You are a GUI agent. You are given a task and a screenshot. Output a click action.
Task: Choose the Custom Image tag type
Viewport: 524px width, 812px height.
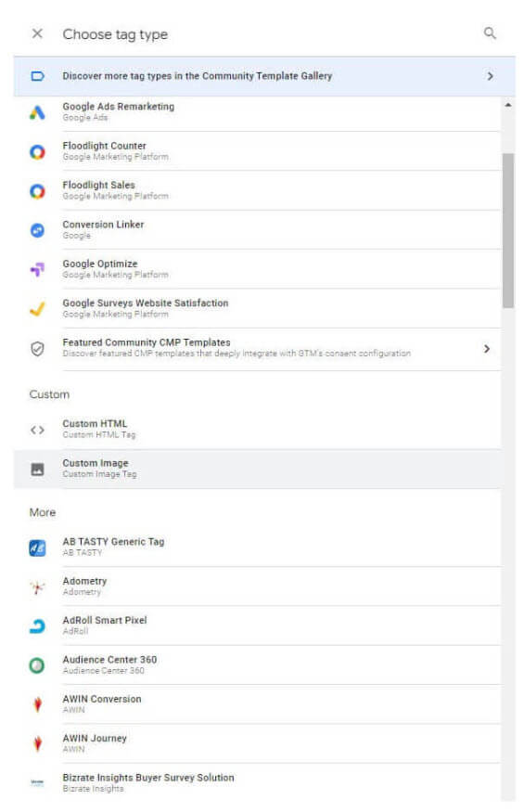257,470
